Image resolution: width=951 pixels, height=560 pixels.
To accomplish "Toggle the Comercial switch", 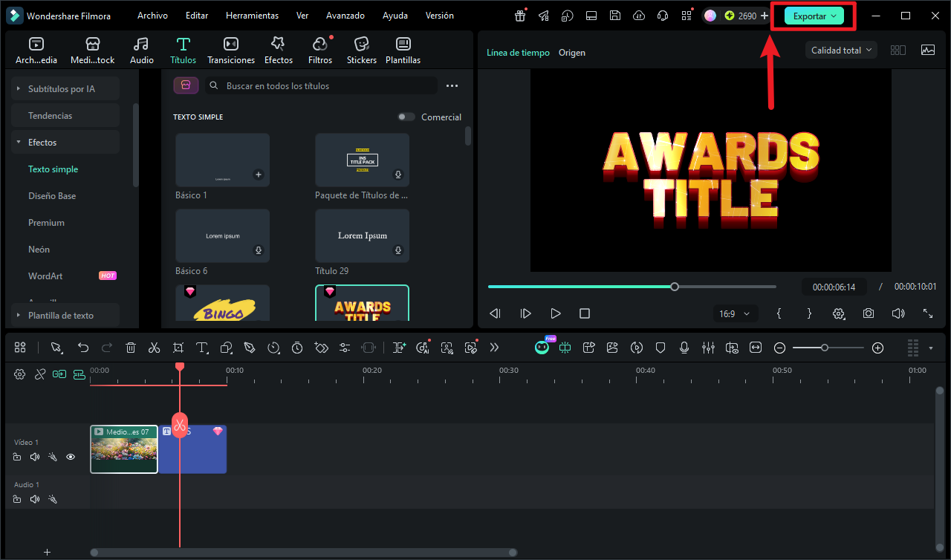I will pos(406,117).
